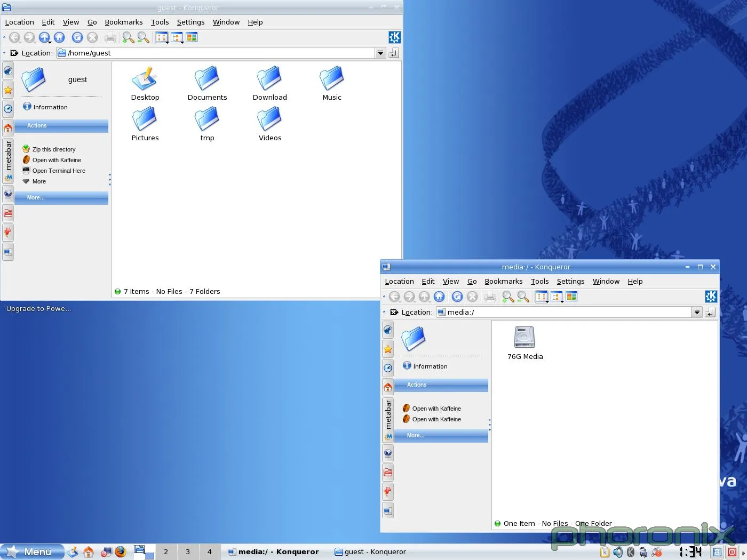
Task: Open Bookmarks sidebar tab in media window
Action: coord(388,349)
